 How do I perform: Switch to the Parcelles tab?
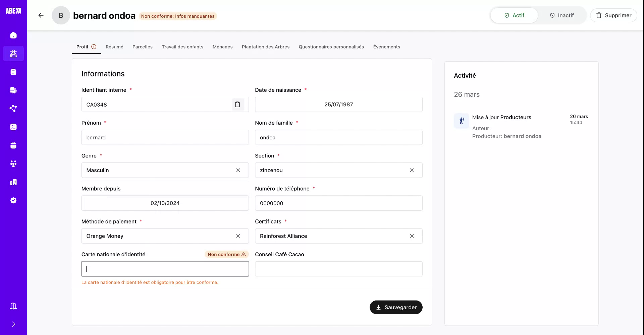tap(143, 47)
